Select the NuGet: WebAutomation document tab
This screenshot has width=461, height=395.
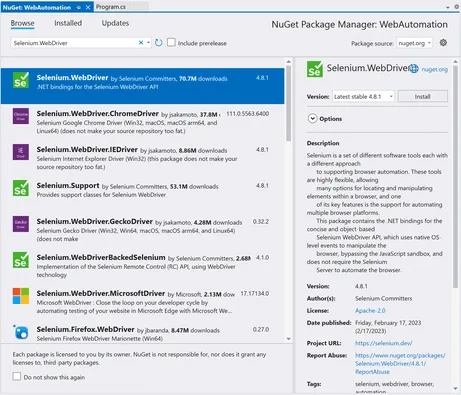pyautogui.click(x=37, y=7)
